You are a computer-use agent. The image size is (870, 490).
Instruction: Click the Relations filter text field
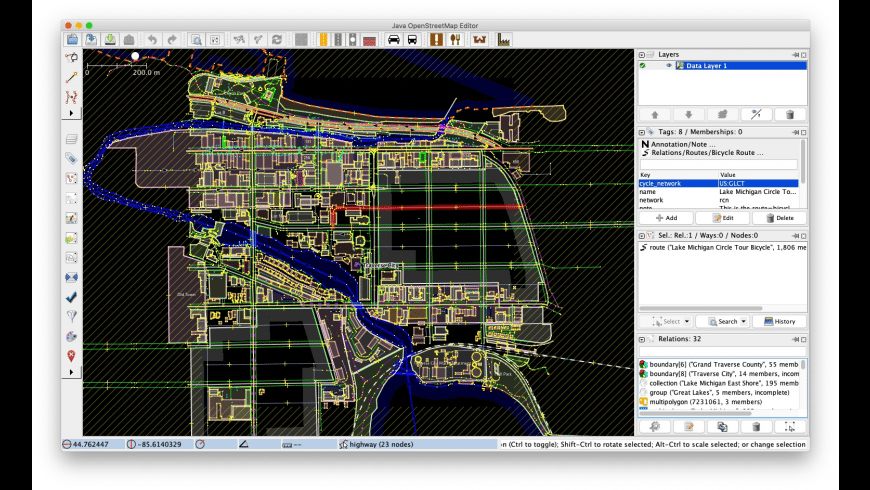click(x=722, y=351)
